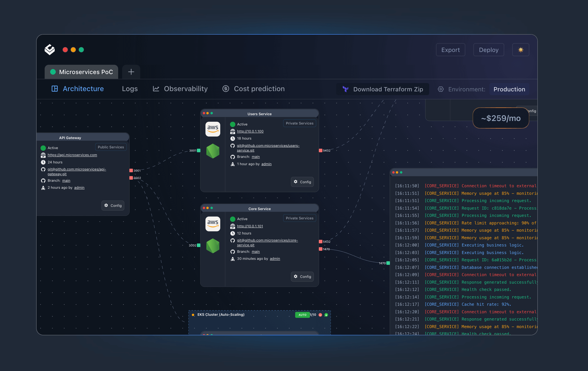Screen dimensions: 588x371
Task: Click the AWS icon in Users Service
Action: coord(213,129)
